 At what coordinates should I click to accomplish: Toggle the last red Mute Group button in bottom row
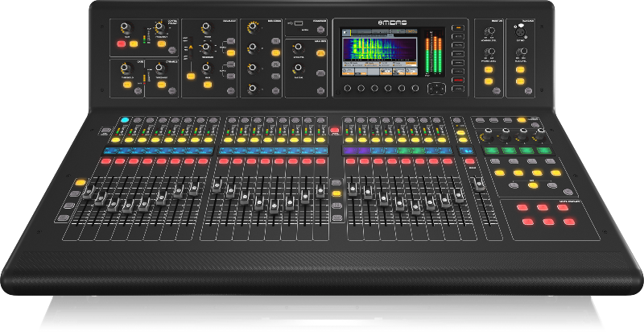(x=569, y=222)
